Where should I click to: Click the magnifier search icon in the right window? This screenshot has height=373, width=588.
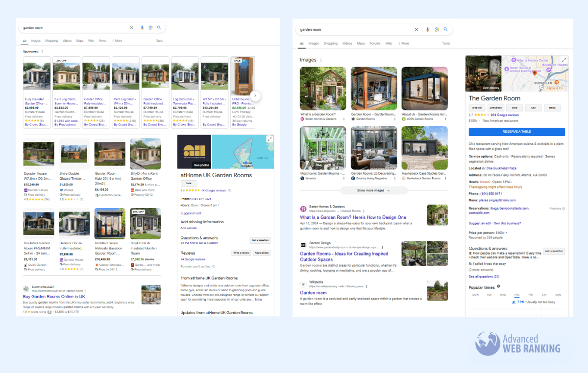point(445,30)
